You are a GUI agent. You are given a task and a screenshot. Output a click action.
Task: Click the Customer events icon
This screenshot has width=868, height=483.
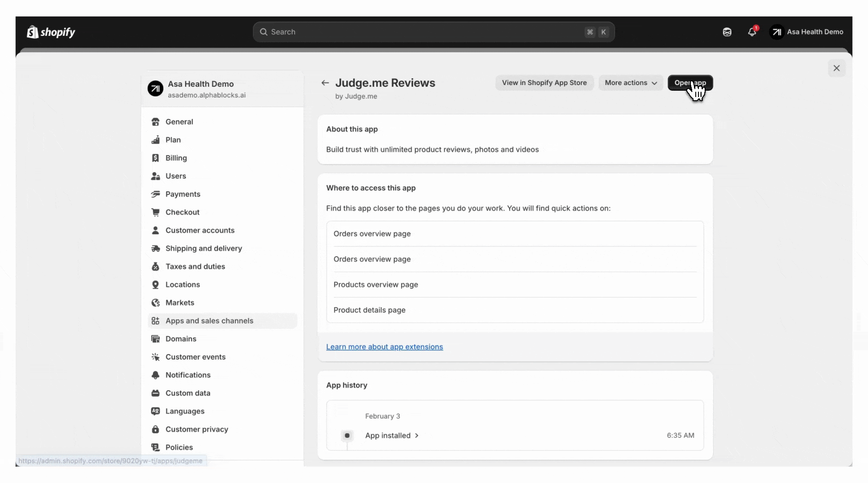point(155,357)
